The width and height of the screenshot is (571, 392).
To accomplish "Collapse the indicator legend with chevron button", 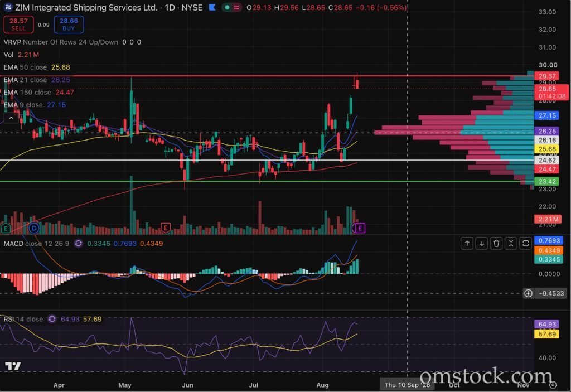I will click(11, 118).
